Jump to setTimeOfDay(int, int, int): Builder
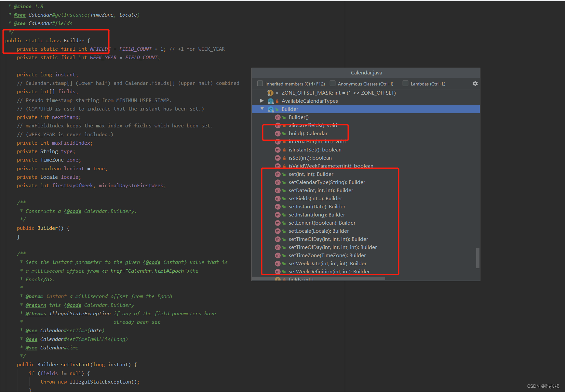Image resolution: width=565 pixels, height=392 pixels. pos(329,239)
